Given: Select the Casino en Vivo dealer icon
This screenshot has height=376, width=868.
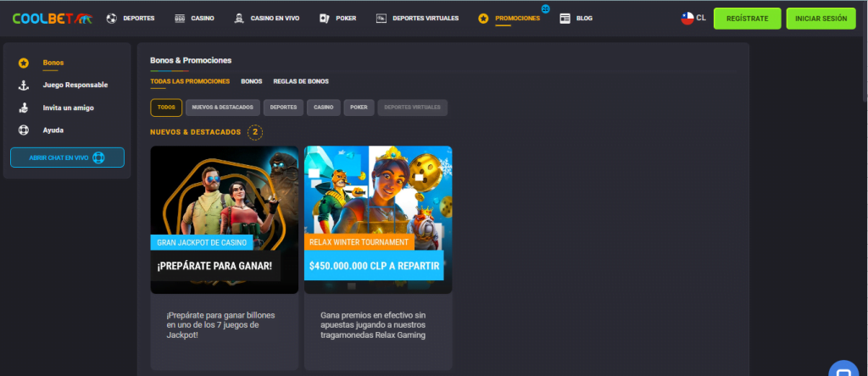Looking at the screenshot, I should (239, 18).
